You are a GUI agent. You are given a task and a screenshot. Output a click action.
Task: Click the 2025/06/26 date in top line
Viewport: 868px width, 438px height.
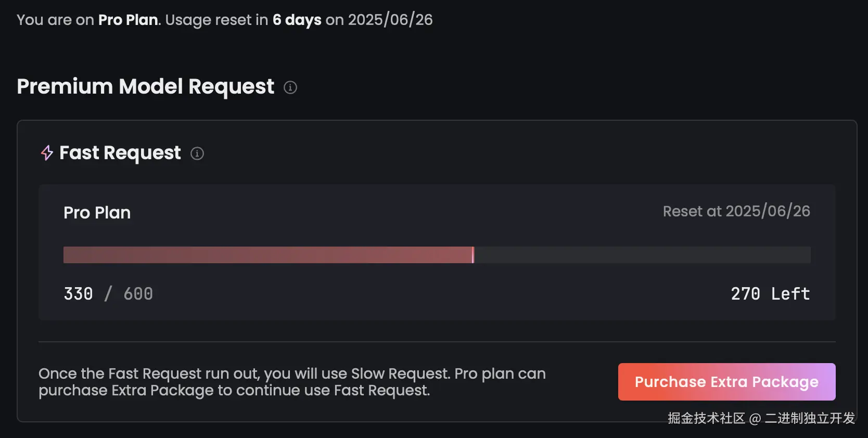point(390,20)
